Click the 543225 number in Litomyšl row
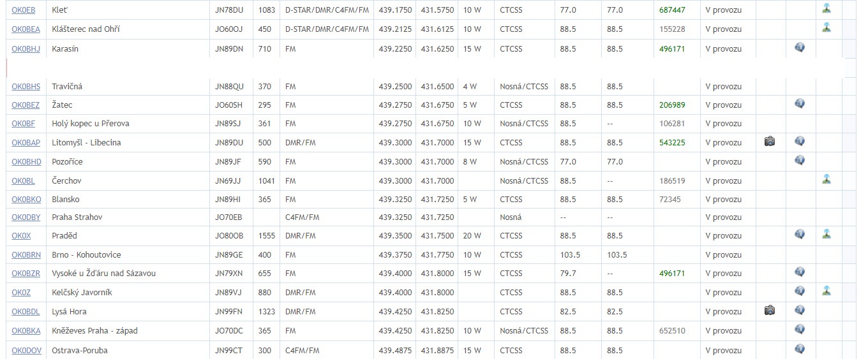 (672, 143)
